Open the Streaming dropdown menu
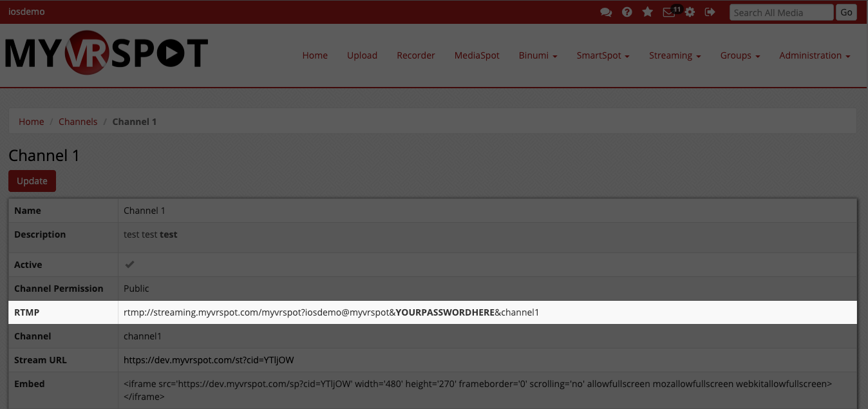Screen dimensions: 868x409 point(675,55)
